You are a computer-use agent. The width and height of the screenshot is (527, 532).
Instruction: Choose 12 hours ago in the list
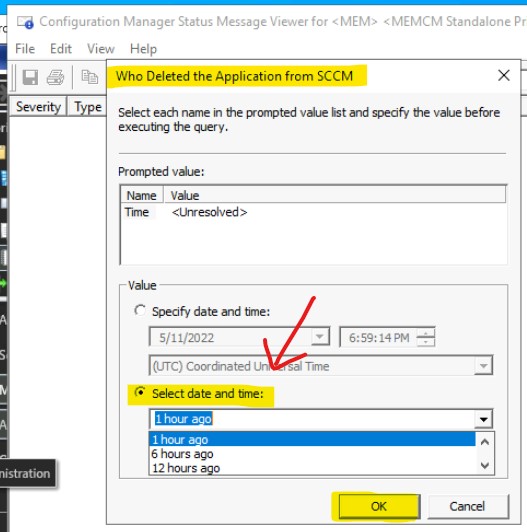coord(312,468)
